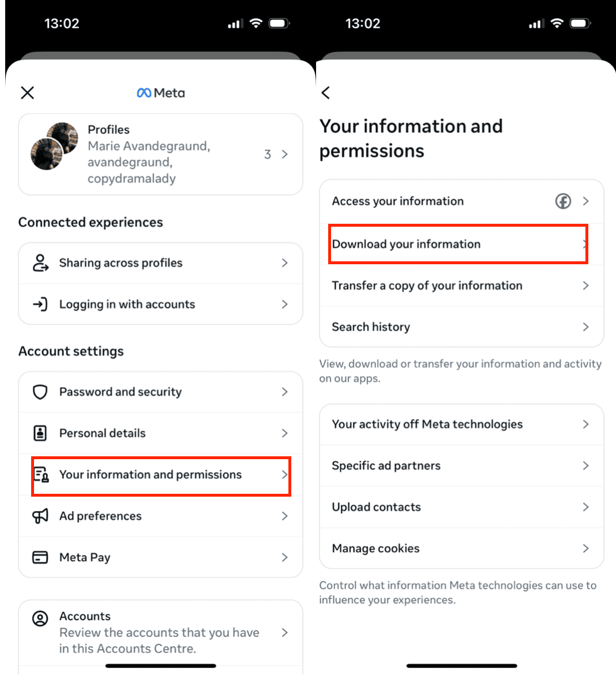Expand the Profiles chevron next to 3
Image resolution: width=616 pixels, height=683 pixels.
pyautogui.click(x=284, y=154)
